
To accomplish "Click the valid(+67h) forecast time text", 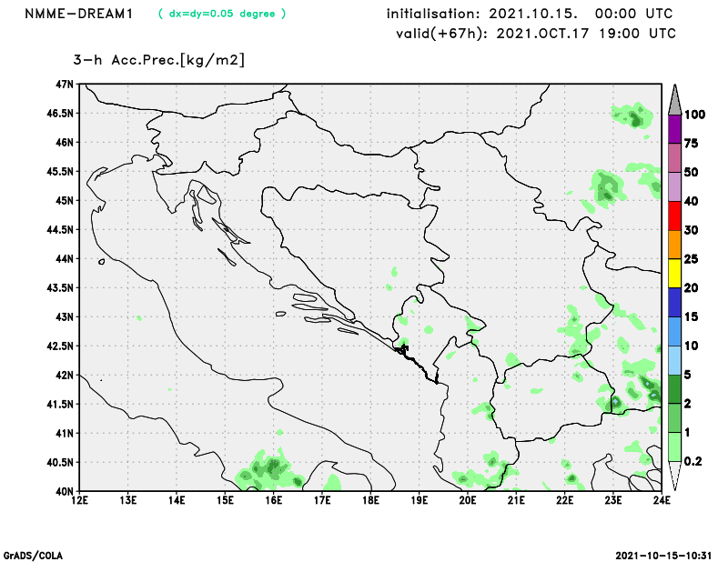I will pos(536,34).
